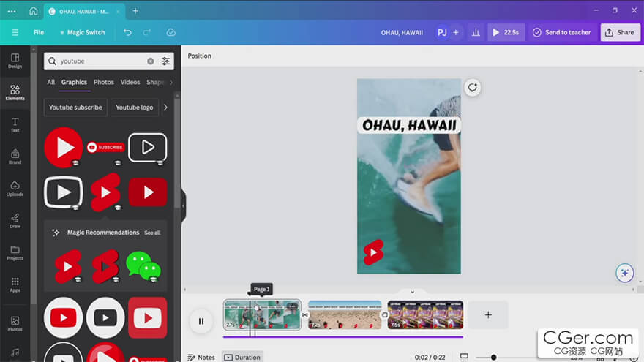Open the Text panel
644x362 pixels.
click(x=15, y=125)
